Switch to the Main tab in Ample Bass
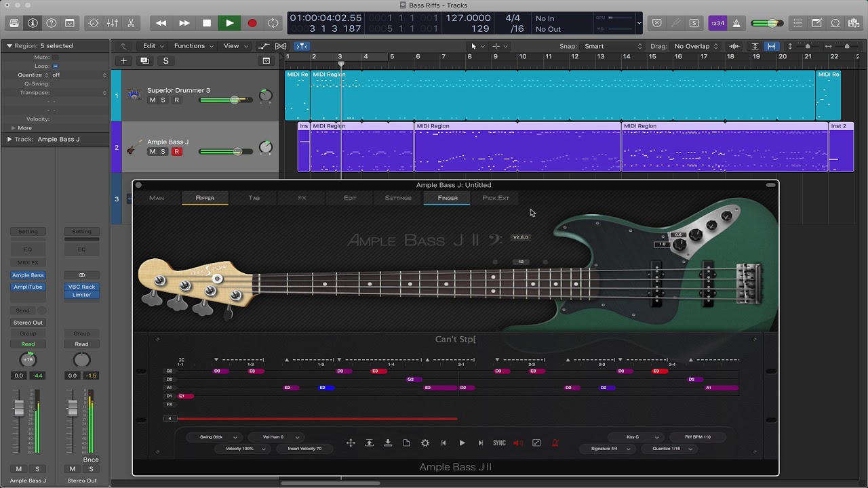This screenshot has height=488, width=868. click(x=157, y=198)
